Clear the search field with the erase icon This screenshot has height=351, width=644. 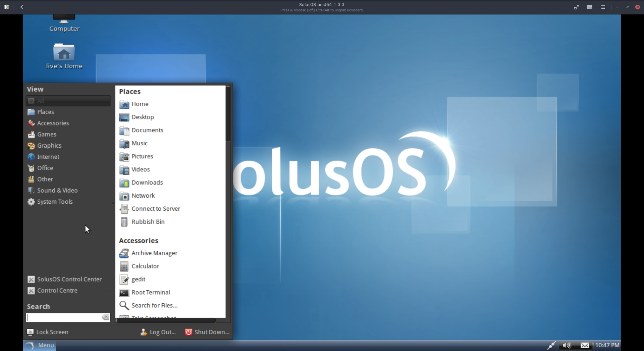(106, 317)
